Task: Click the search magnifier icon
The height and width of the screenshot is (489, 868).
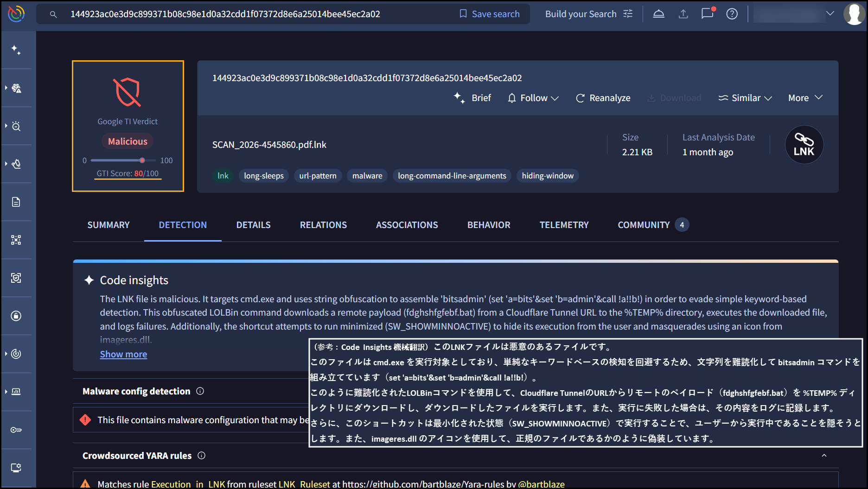Action: coord(53,14)
